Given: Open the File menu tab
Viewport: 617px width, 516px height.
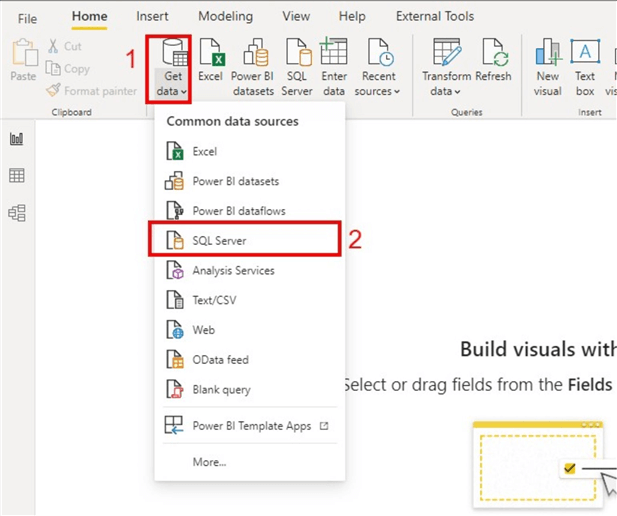Looking at the screenshot, I should 27,18.
